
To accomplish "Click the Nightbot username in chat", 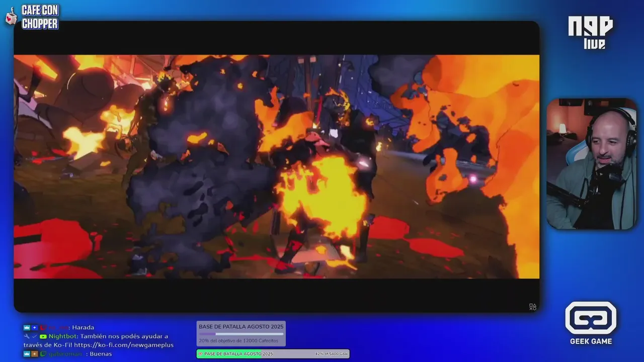I will point(62,336).
